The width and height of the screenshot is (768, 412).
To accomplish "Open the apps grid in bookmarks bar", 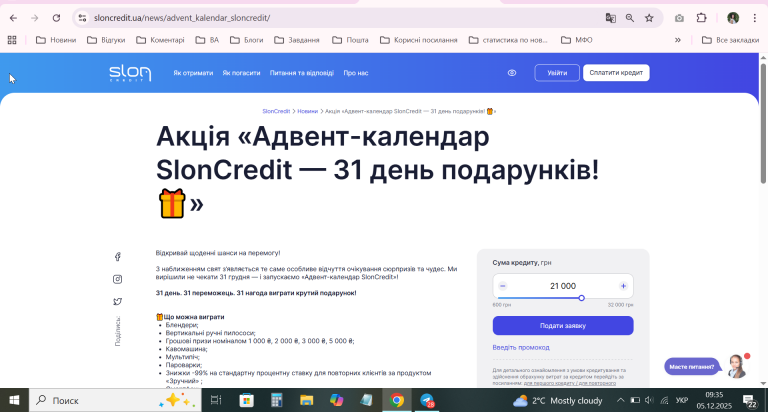I will tap(12, 40).
